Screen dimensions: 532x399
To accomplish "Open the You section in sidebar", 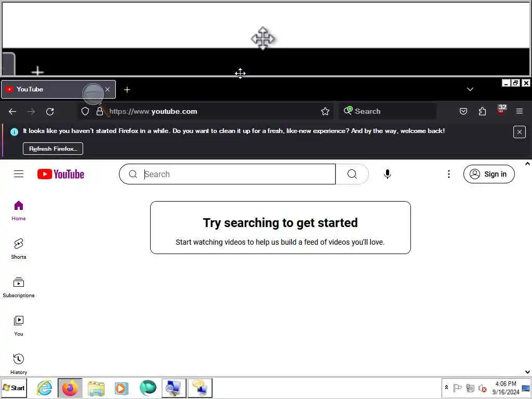I will [19, 326].
